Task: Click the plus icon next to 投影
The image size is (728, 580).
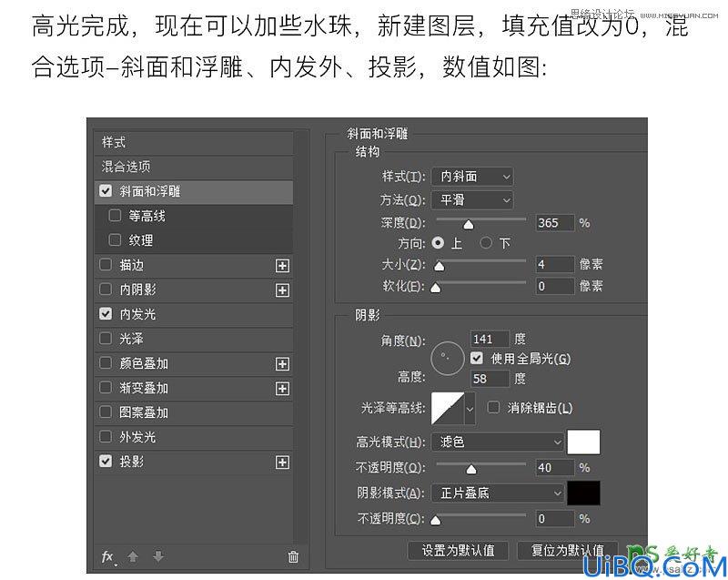Action: click(282, 462)
